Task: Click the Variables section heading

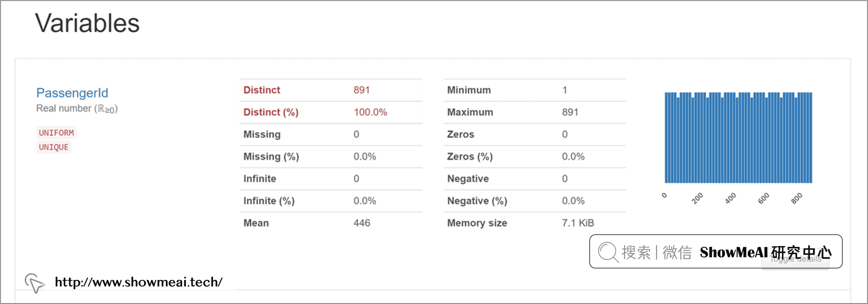Action: point(87,23)
